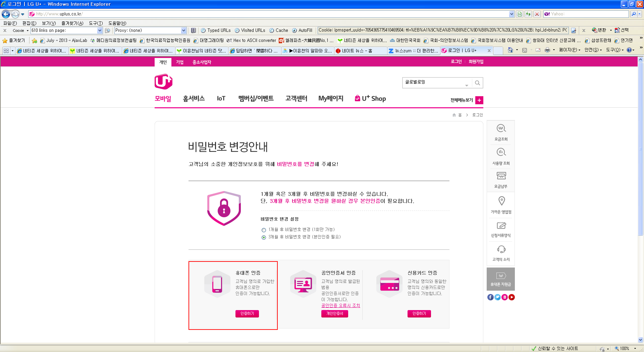Image resolution: width=644 pixels, height=352 pixels.
Task: Select 3개월 후 비밀번호 변경 radio option
Action: pos(264,237)
